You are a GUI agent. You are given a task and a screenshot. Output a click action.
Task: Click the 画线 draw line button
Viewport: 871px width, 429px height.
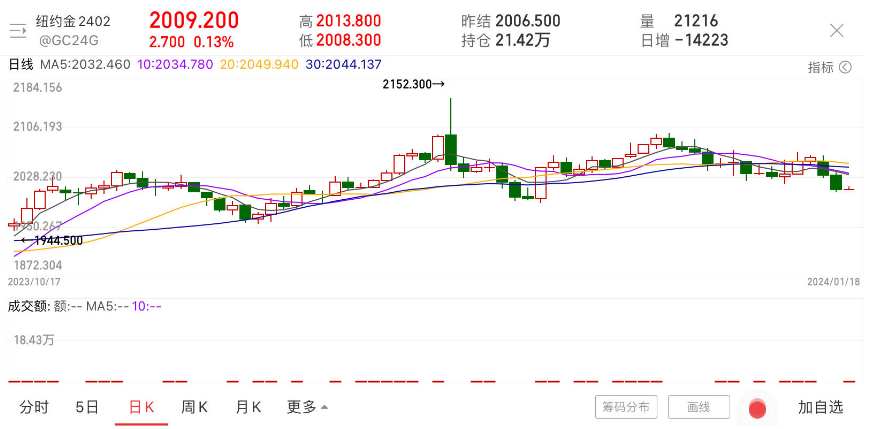pyautogui.click(x=698, y=407)
